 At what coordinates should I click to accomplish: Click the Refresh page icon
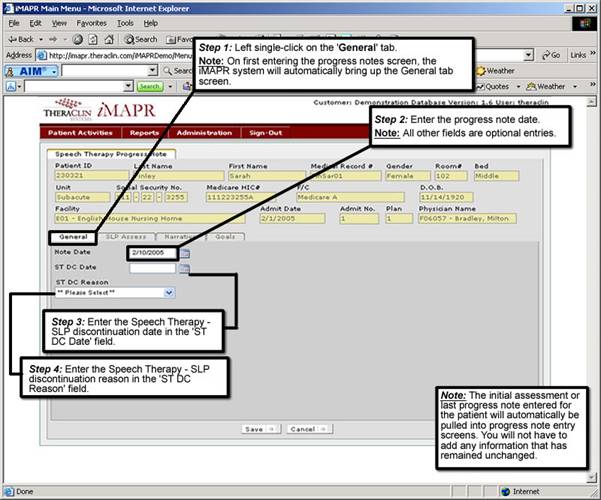93,39
